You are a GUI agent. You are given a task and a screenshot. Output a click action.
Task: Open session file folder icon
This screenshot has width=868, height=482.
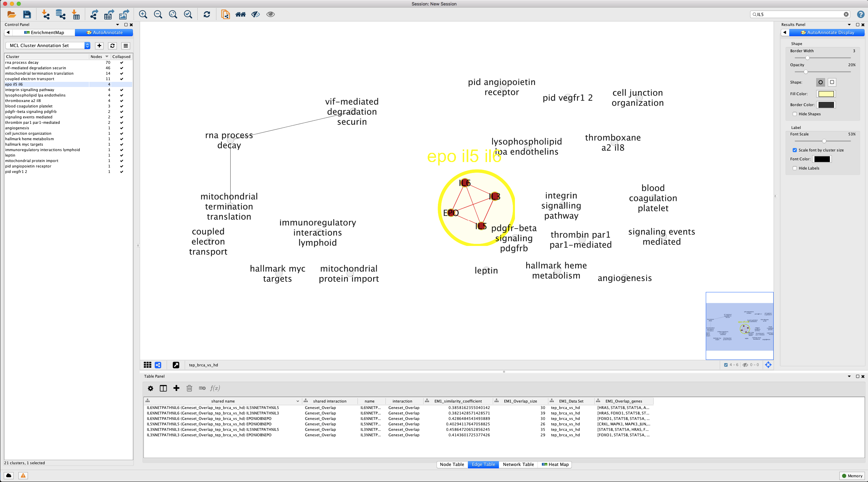[12, 14]
